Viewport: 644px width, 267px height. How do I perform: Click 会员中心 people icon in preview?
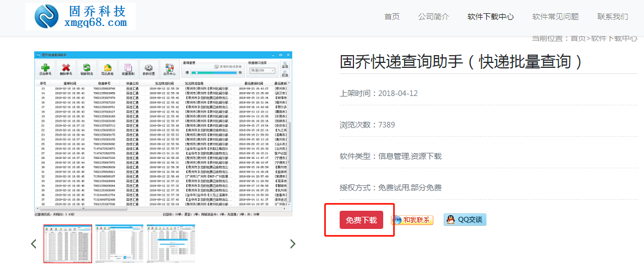click(170, 68)
